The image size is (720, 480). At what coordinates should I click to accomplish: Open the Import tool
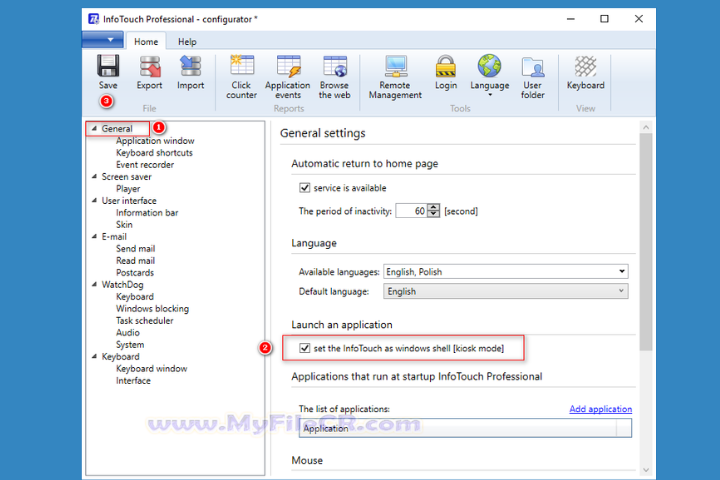(x=191, y=73)
